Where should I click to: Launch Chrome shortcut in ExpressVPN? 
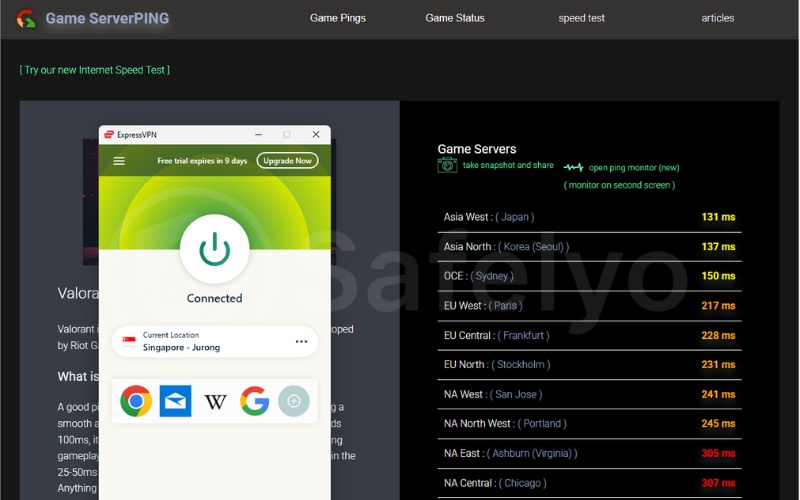[x=136, y=401]
